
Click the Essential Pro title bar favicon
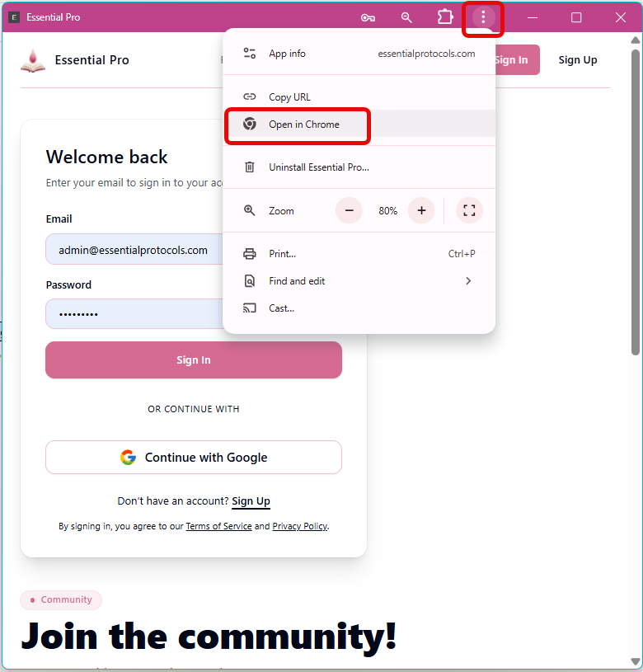pos(14,17)
